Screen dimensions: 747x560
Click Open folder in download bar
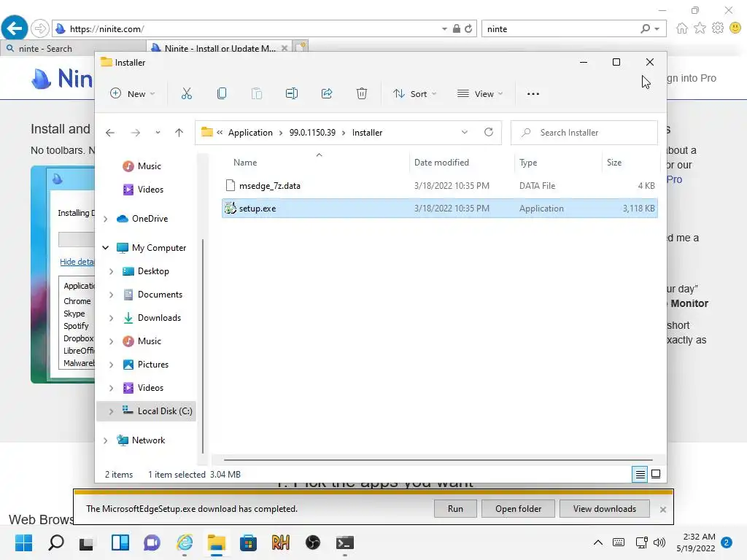tap(518, 508)
